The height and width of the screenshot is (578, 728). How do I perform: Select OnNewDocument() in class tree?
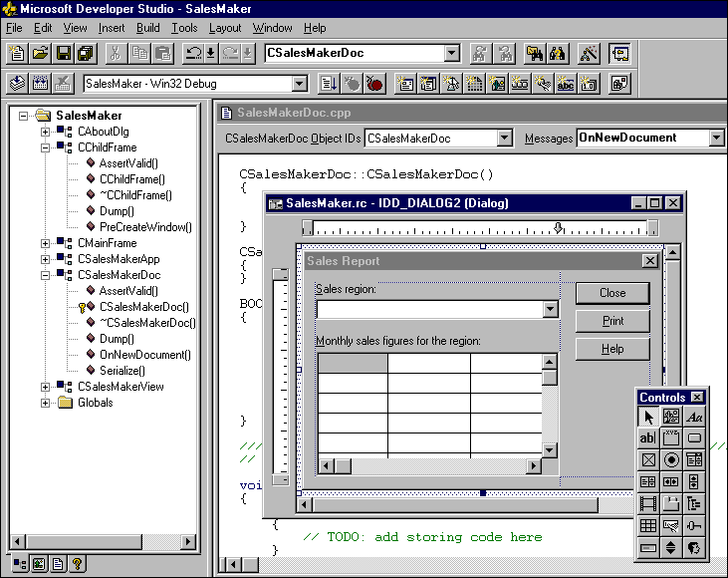tap(144, 355)
